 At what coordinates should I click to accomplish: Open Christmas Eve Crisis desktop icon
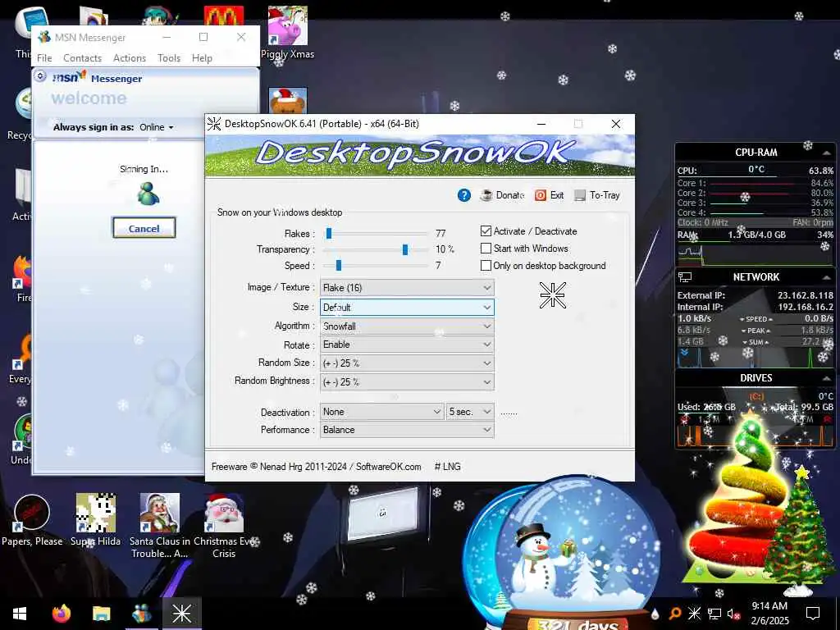coord(224,525)
